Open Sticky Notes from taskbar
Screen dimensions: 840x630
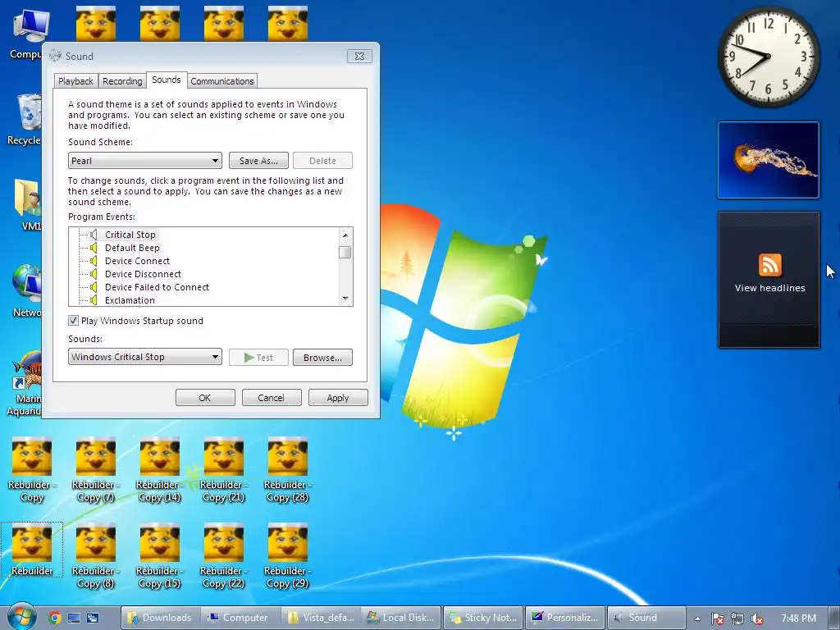483,618
